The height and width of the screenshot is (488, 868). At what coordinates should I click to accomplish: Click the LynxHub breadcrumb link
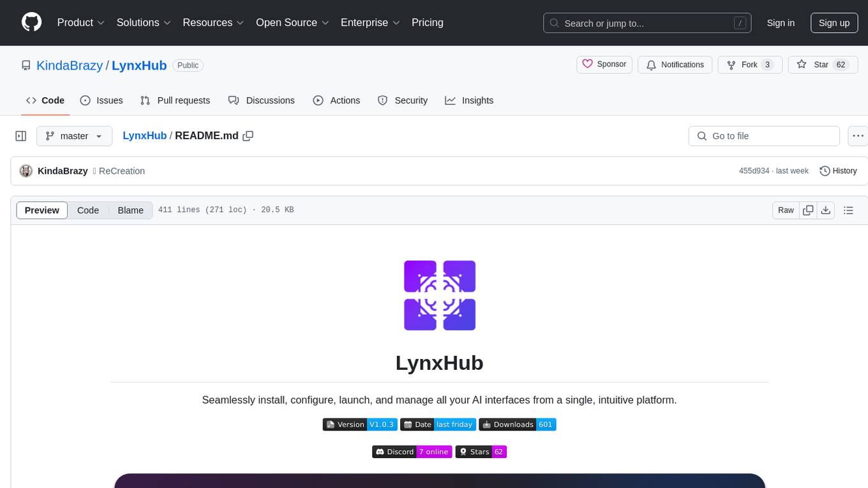tap(144, 135)
